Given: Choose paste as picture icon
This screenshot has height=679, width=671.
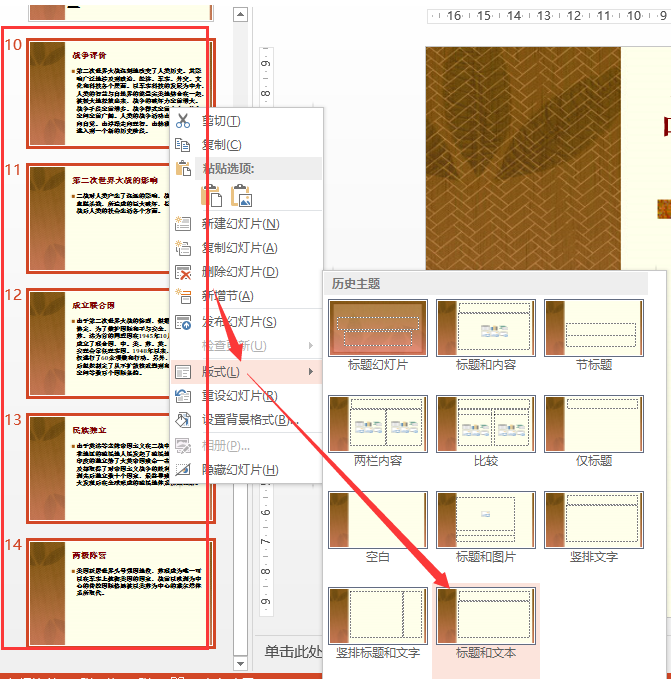Looking at the screenshot, I should click(242, 196).
